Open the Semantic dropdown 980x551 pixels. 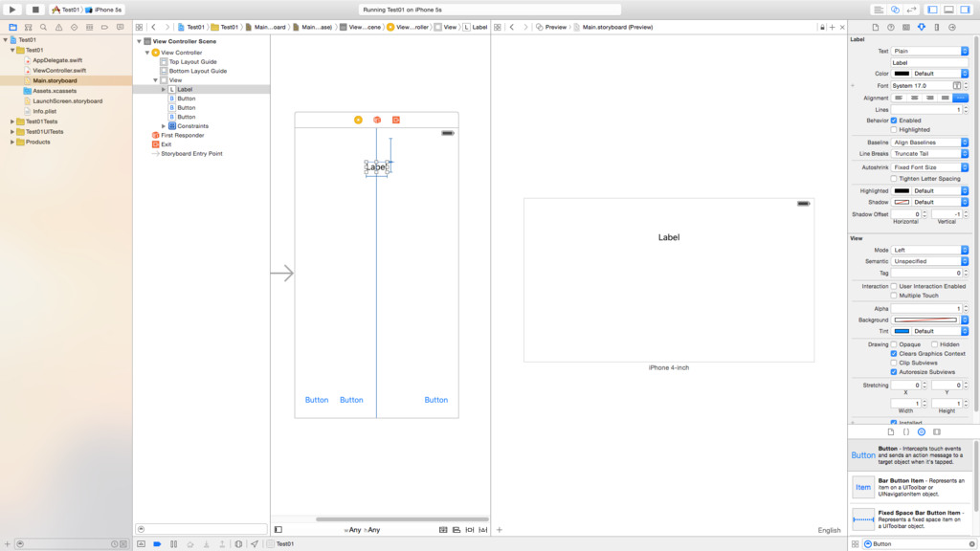click(929, 261)
